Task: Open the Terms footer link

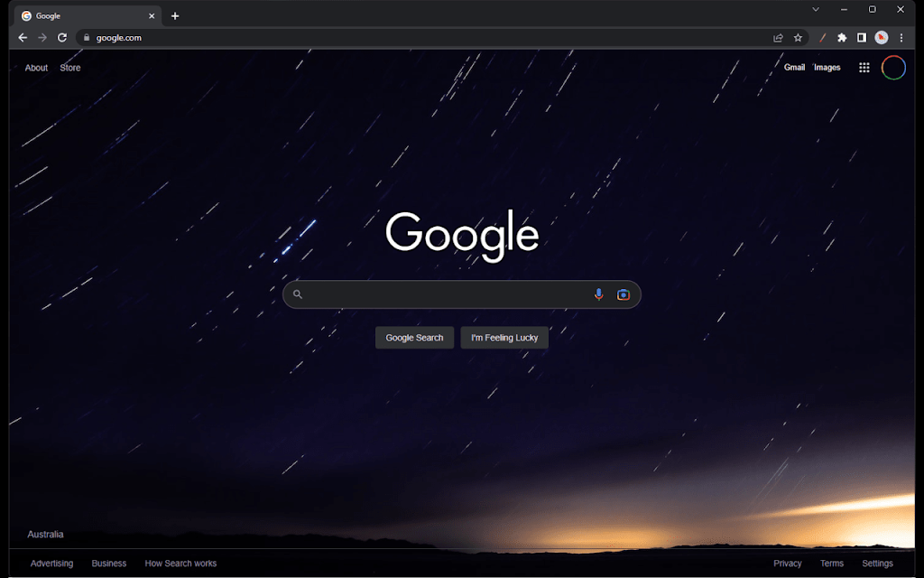Action: tap(831, 564)
